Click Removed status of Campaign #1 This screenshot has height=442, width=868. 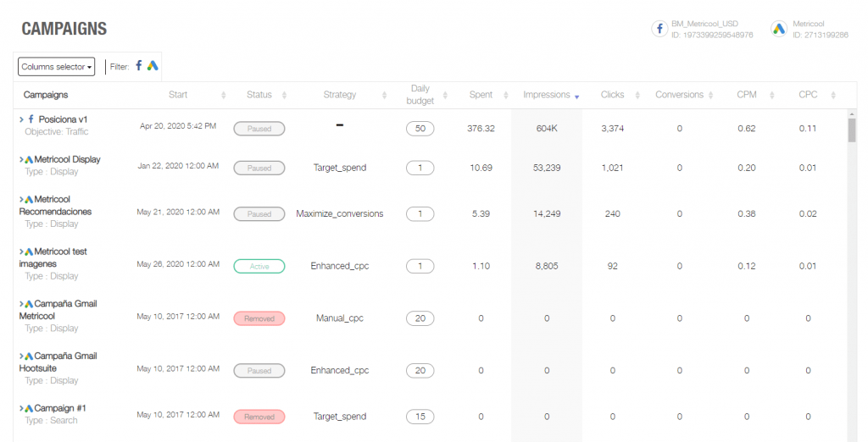[259, 417]
